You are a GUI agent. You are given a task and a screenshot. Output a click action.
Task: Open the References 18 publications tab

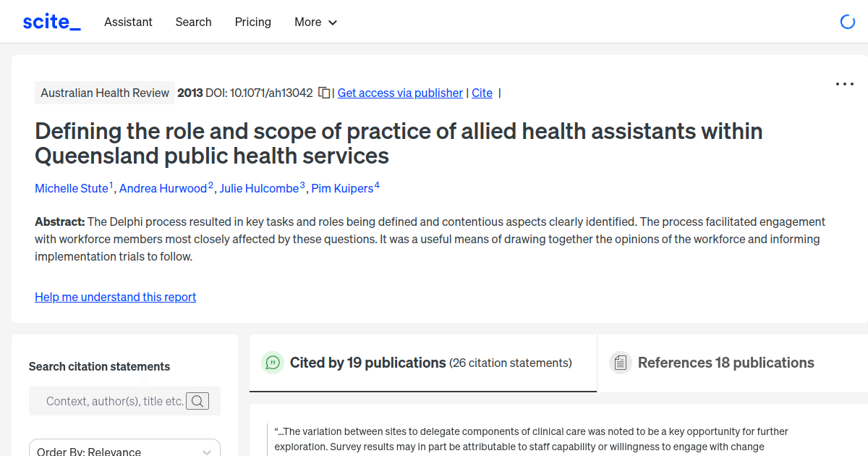point(726,362)
